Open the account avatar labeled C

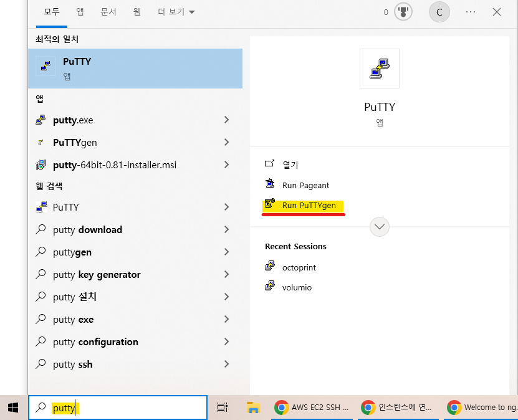439,12
